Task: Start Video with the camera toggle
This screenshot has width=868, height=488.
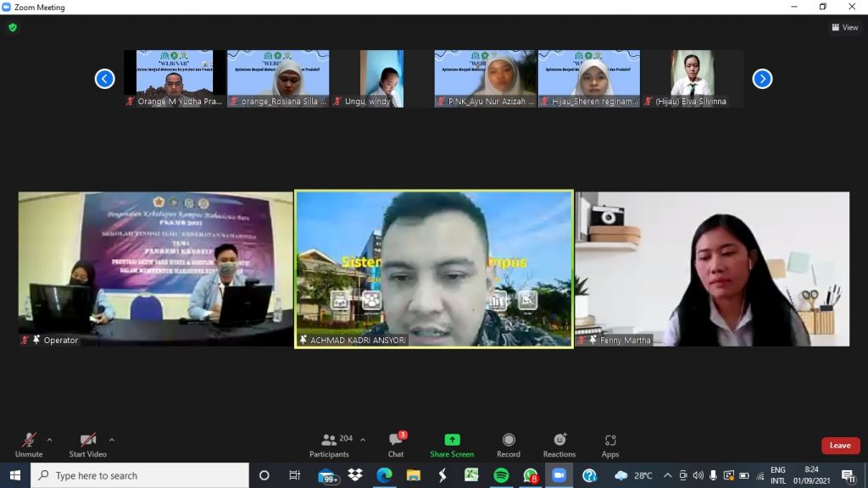Action: pyautogui.click(x=87, y=441)
